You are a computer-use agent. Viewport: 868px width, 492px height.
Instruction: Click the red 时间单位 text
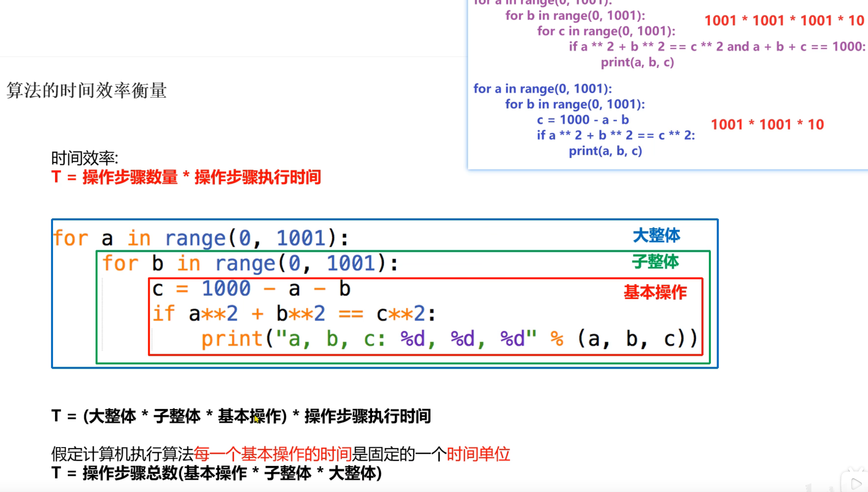tap(478, 454)
